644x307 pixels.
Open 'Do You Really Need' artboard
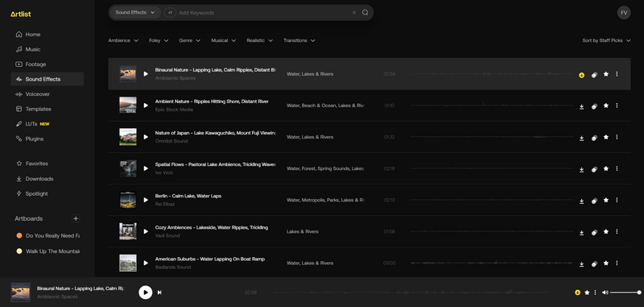pos(47,235)
